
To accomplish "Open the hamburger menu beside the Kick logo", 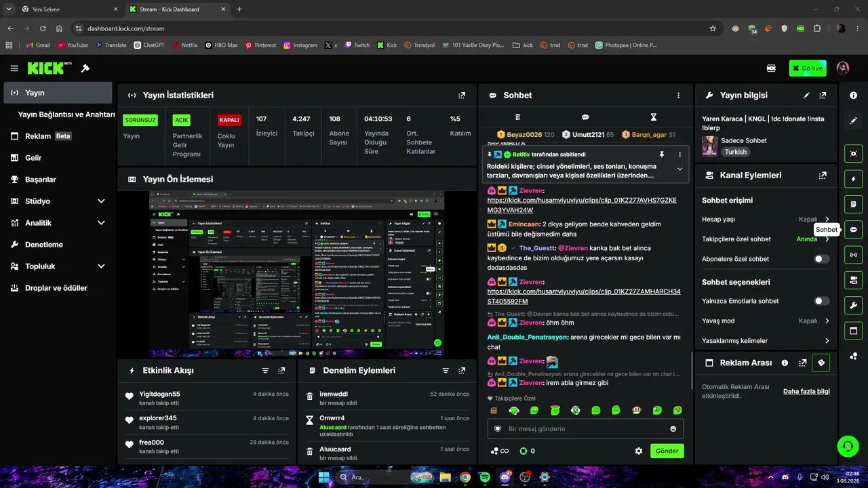I will 14,68.
